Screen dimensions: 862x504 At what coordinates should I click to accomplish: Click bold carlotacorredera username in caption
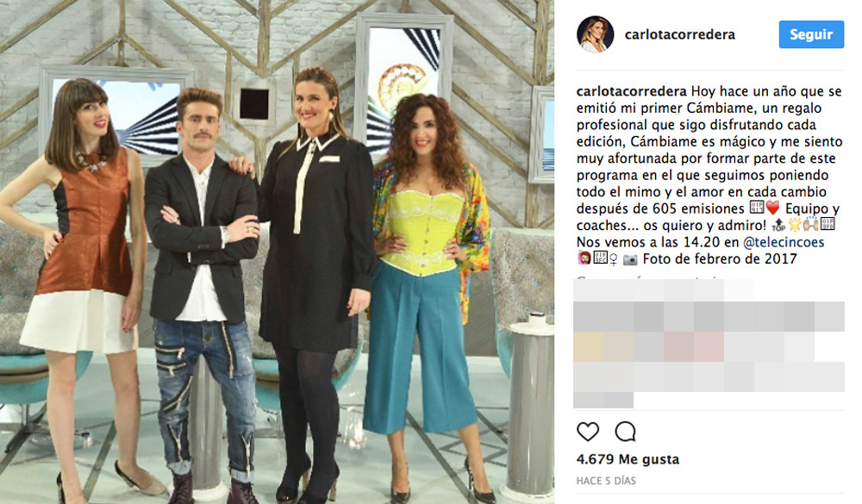tap(632, 91)
